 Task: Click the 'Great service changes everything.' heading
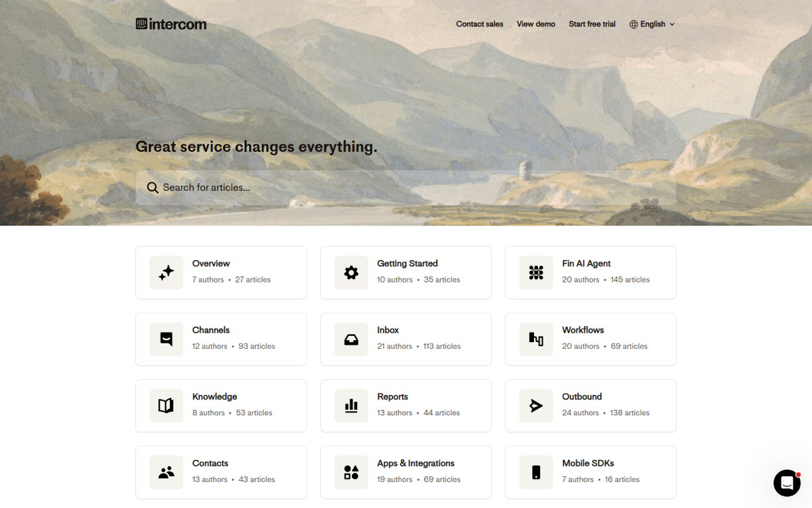coord(256,146)
